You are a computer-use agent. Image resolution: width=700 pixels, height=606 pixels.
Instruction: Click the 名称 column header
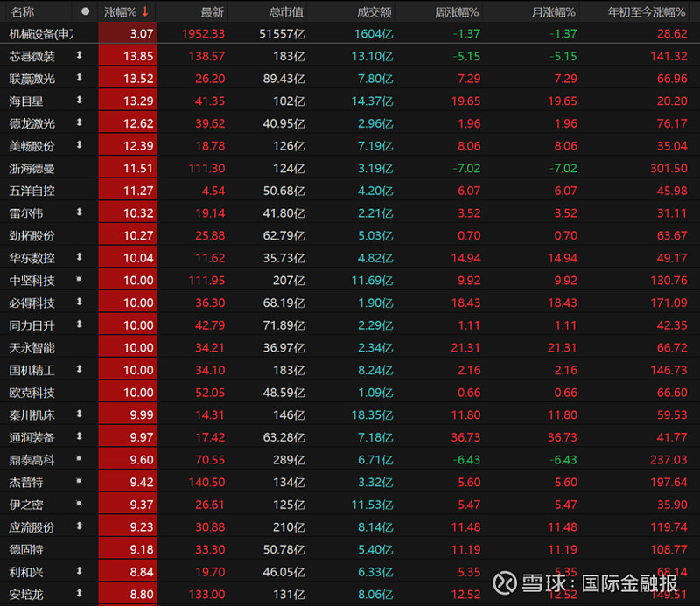(x=23, y=12)
